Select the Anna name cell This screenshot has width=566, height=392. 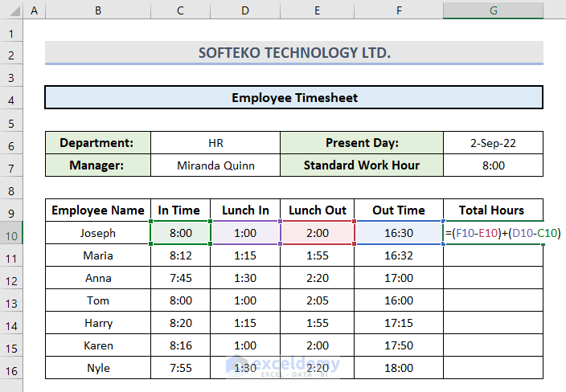98,278
